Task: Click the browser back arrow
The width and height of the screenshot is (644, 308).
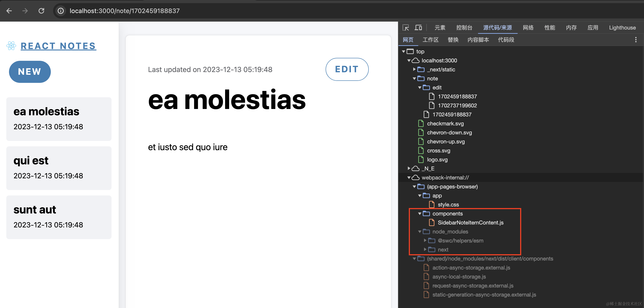Action: pyautogui.click(x=9, y=11)
